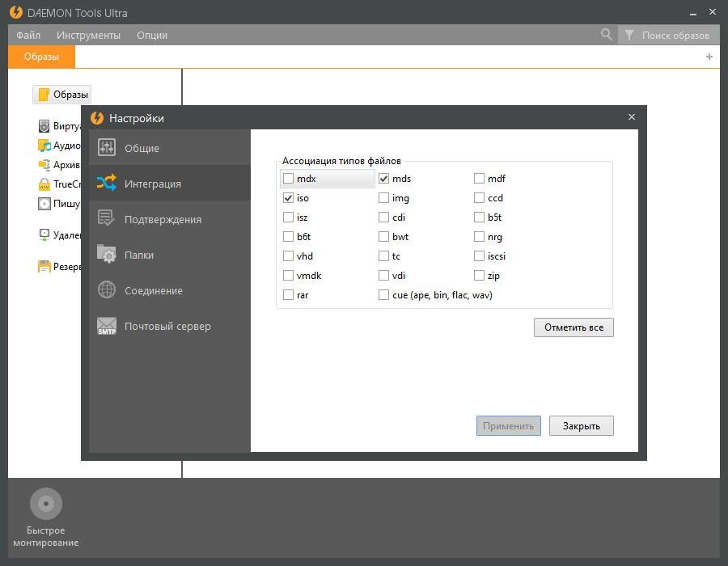Screen dimensions: 728x566
Task: Click the Отметить все button
Action: pyautogui.click(x=574, y=327)
